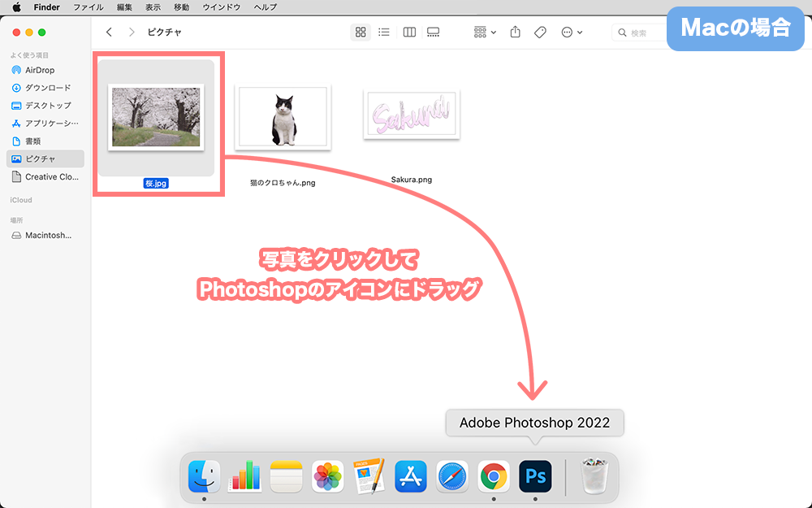
Task: Open the ウインドウ menu
Action: 221,7
